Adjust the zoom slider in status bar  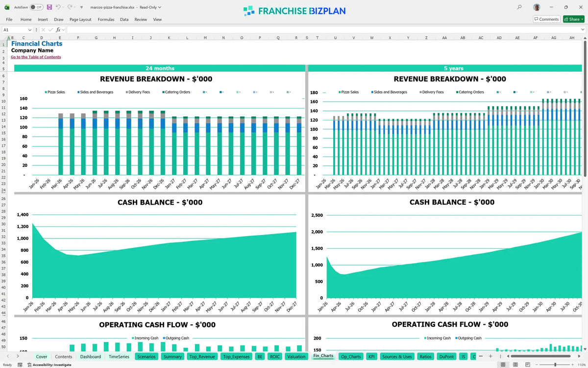(555, 365)
